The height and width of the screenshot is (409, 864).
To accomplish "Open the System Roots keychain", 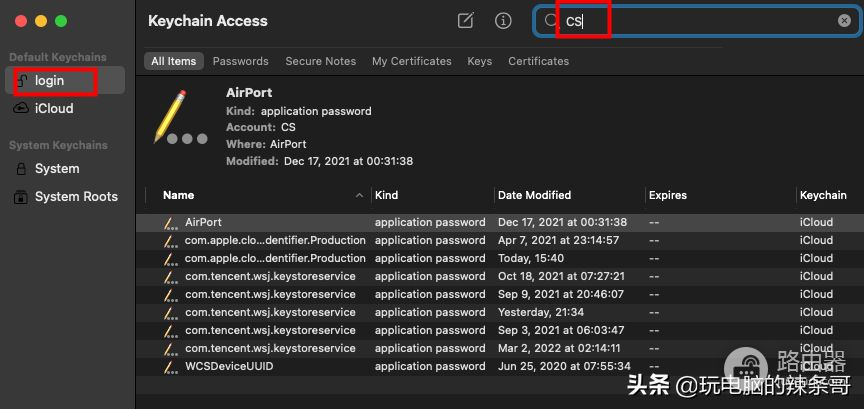I will coord(76,197).
